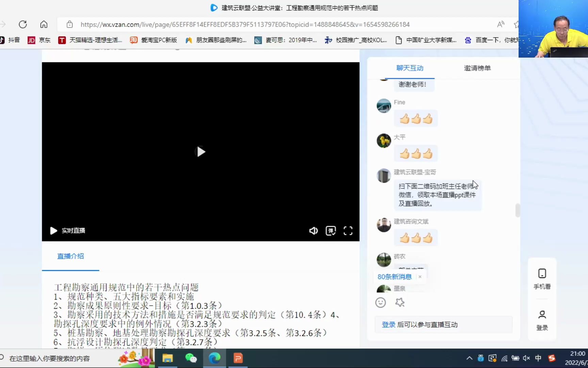
Task: Expand hidden system tray icons chevron
Action: [x=469, y=358]
